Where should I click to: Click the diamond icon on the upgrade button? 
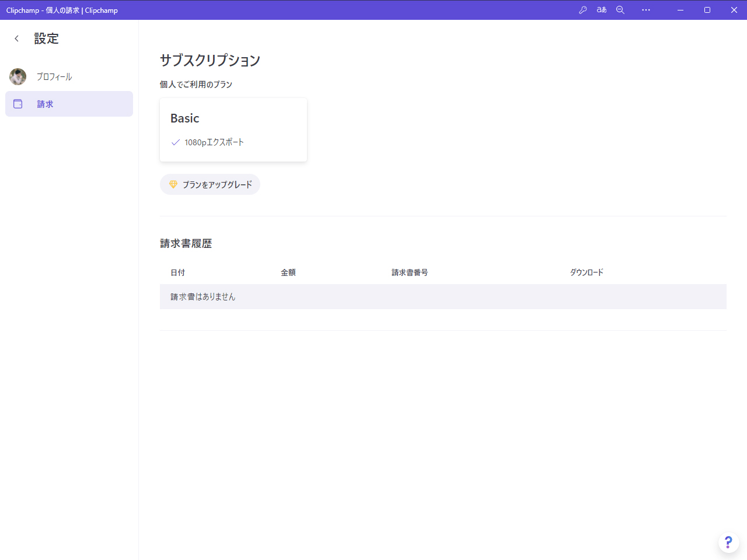173,184
